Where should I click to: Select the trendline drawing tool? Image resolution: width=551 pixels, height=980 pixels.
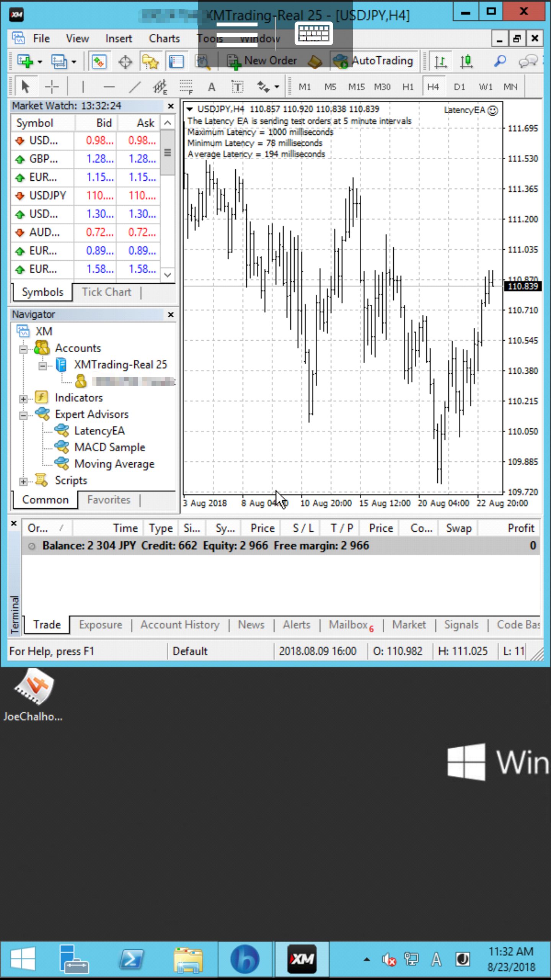pos(135,87)
